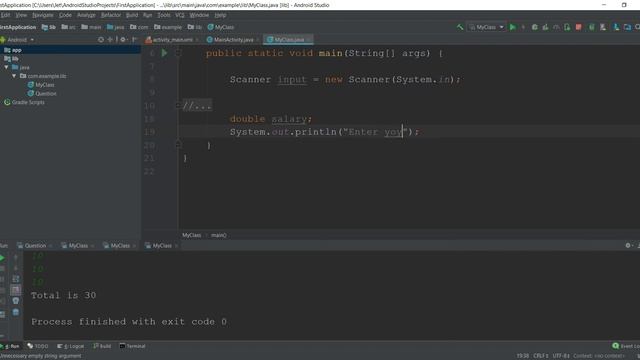
Task: Open the Terminal tool window
Action: [133, 346]
